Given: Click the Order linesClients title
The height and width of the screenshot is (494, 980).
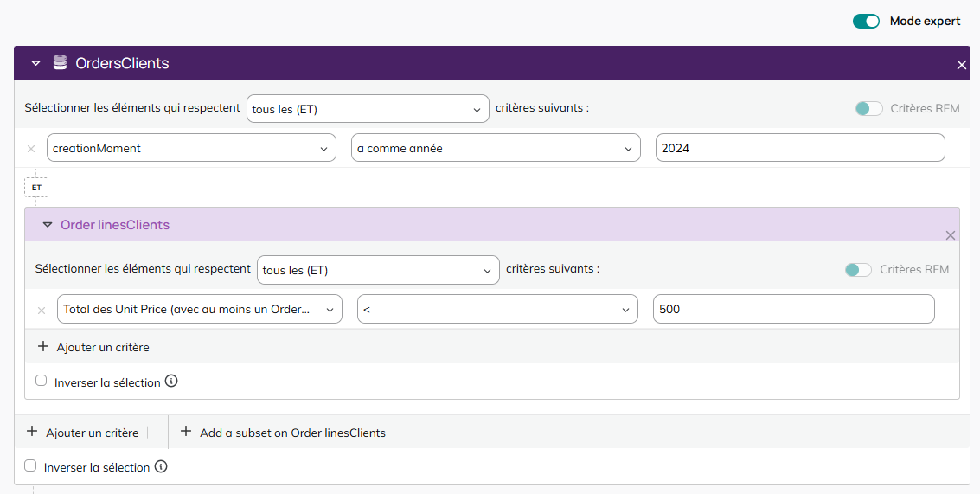Looking at the screenshot, I should [x=115, y=225].
